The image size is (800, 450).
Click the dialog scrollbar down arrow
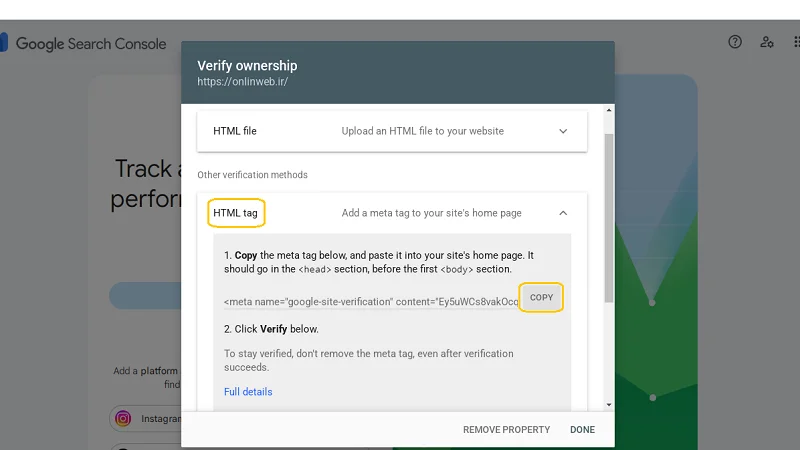coord(609,405)
